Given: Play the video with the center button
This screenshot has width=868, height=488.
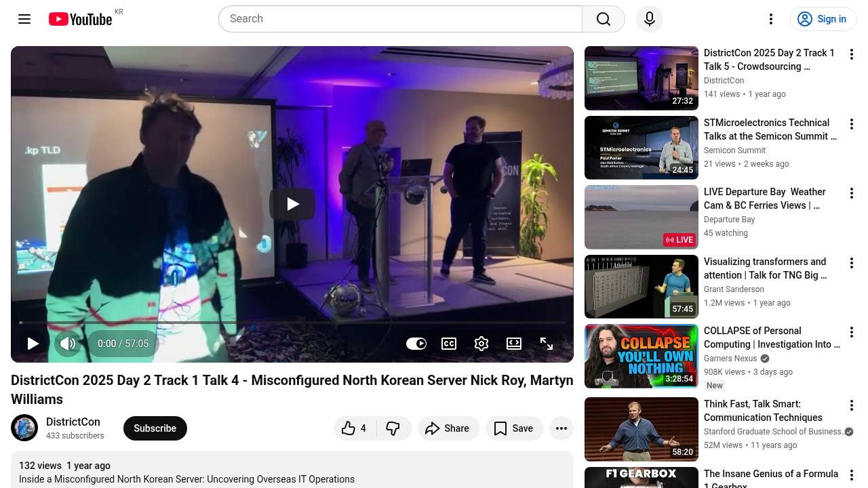Looking at the screenshot, I should point(292,204).
